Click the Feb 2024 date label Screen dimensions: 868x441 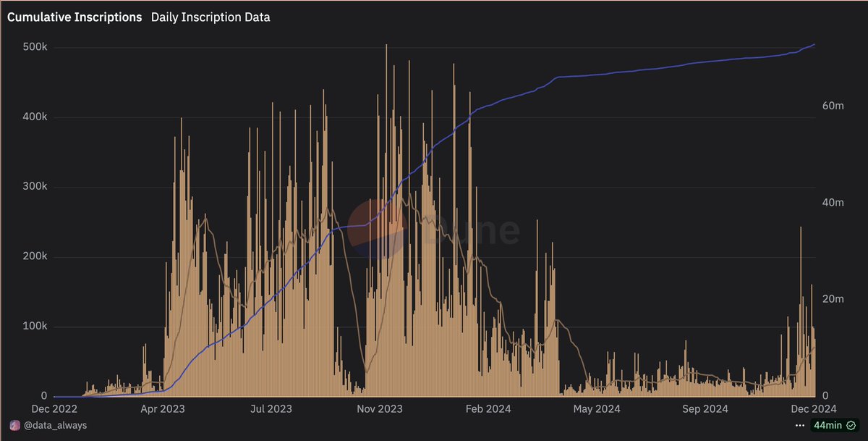[x=488, y=409]
